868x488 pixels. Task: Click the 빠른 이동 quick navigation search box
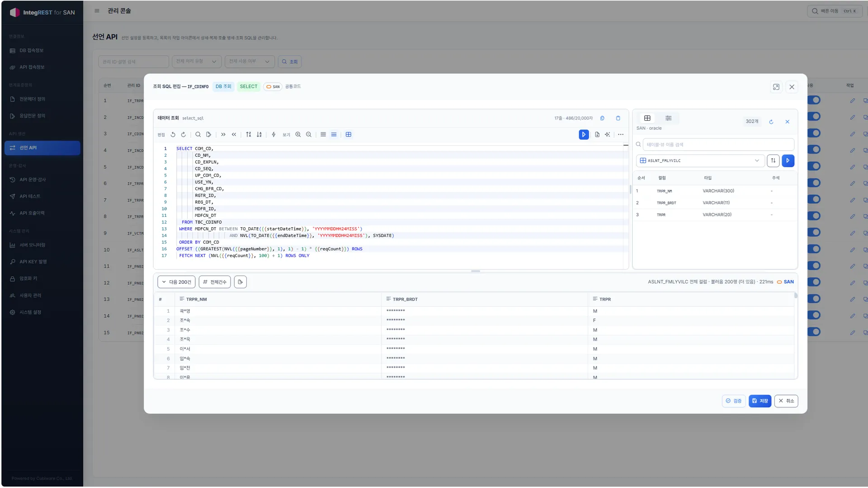click(835, 11)
